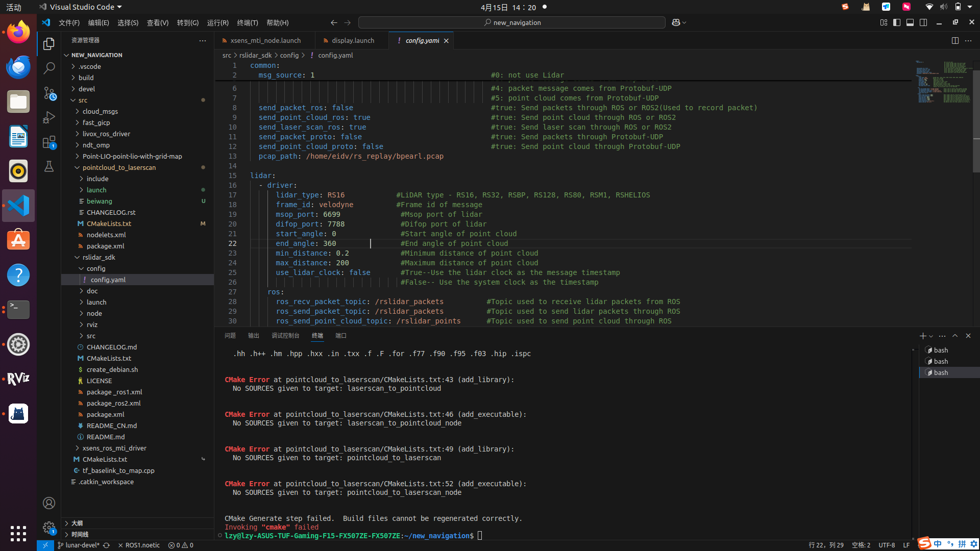The image size is (980, 551).
Task: Click the editor minimap preview
Action: coord(943,82)
